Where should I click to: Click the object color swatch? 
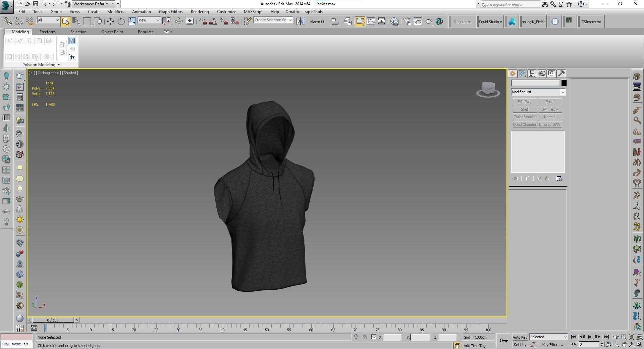pyautogui.click(x=564, y=83)
